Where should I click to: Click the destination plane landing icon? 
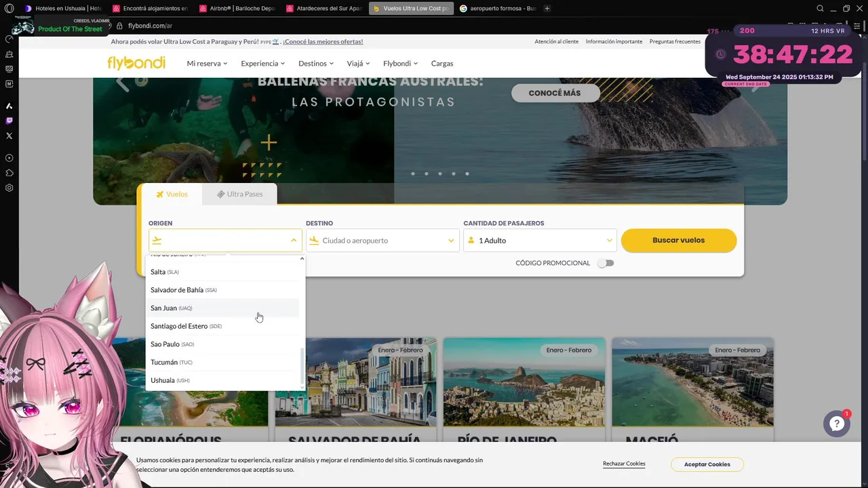pos(314,241)
